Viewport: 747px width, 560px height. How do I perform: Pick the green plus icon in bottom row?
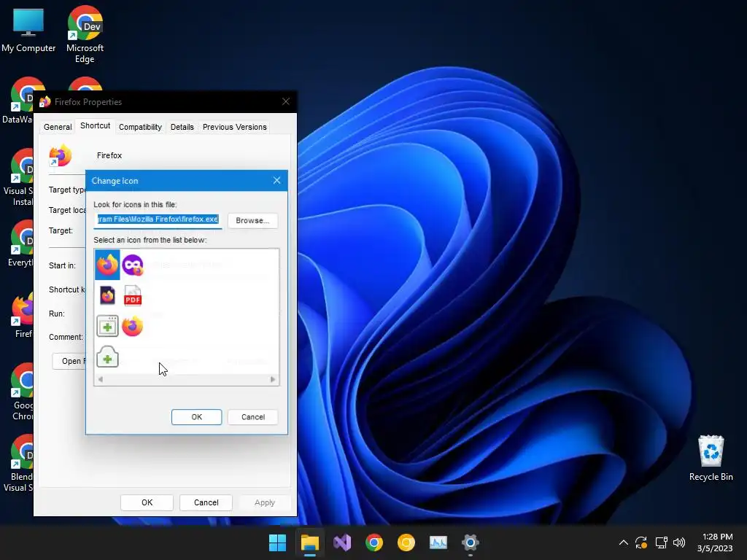tap(107, 357)
